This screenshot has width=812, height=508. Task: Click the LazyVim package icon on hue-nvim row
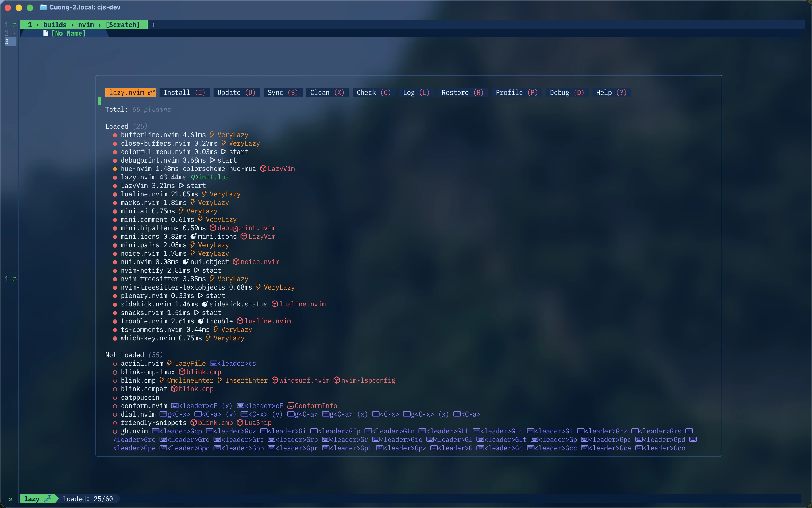coord(263,169)
